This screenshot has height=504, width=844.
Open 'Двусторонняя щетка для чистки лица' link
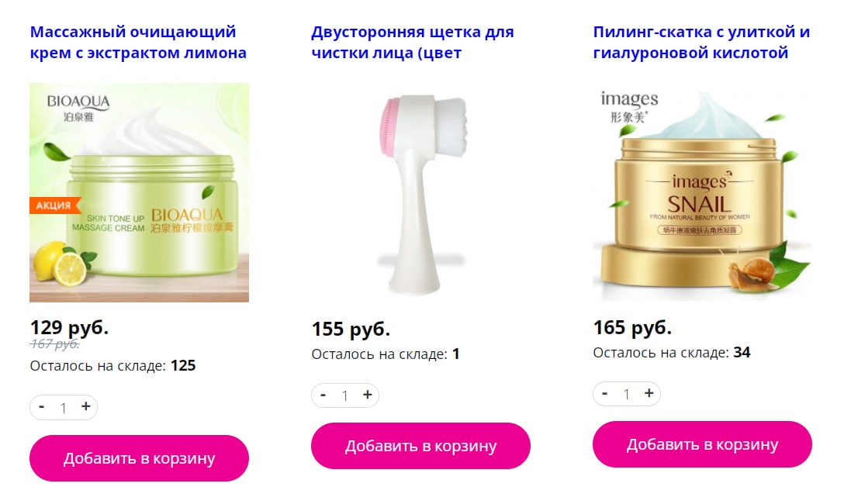(x=413, y=42)
